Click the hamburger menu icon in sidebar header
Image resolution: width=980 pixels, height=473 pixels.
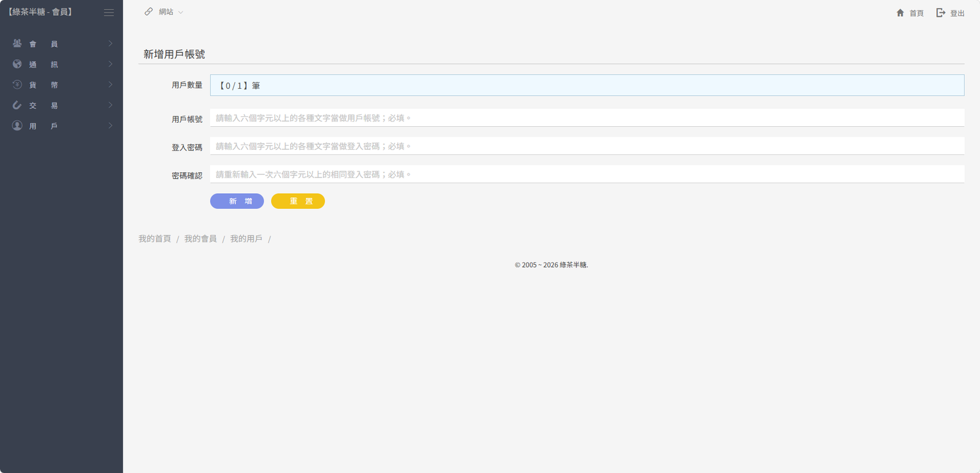tap(109, 12)
